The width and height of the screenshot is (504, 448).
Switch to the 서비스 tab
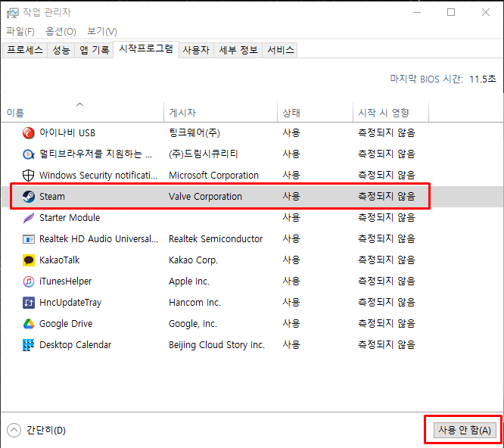[280, 50]
